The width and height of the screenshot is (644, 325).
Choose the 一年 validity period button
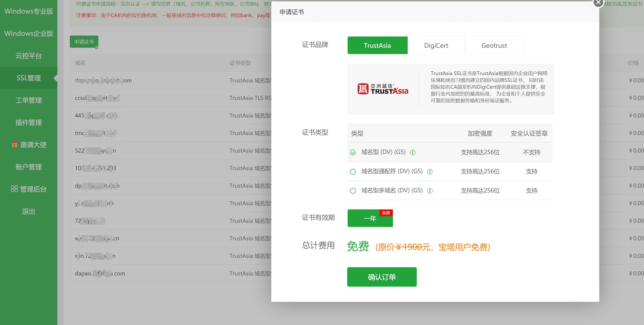pos(370,218)
